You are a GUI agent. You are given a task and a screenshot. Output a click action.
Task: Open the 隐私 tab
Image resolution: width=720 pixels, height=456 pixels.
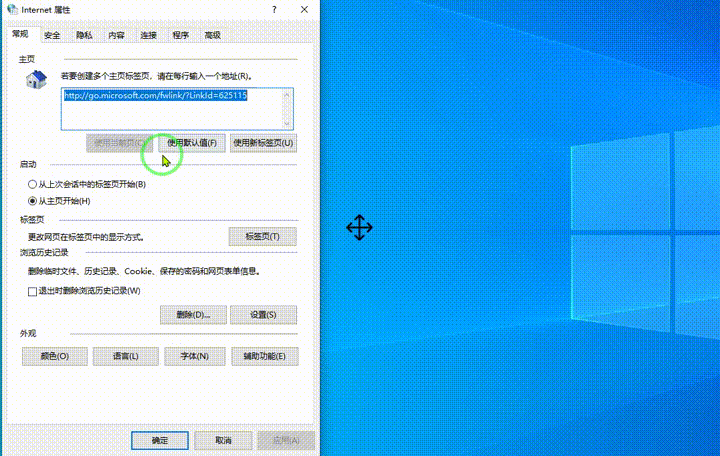point(84,35)
